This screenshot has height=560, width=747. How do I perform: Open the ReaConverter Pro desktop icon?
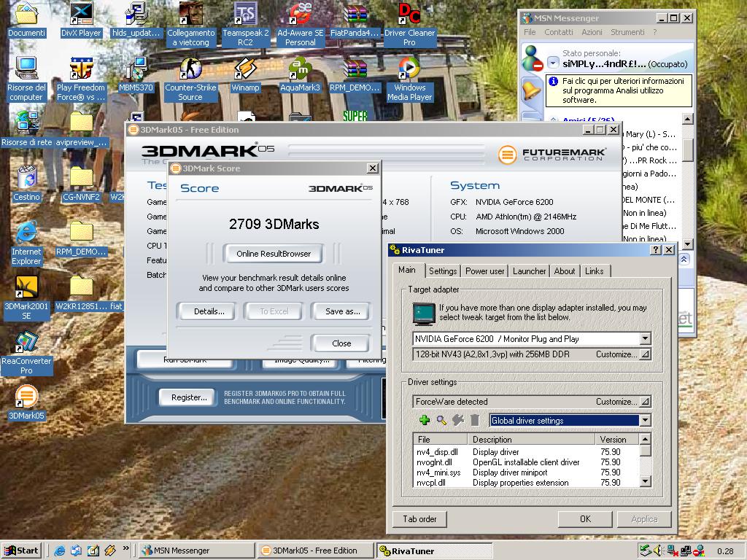coord(26,353)
